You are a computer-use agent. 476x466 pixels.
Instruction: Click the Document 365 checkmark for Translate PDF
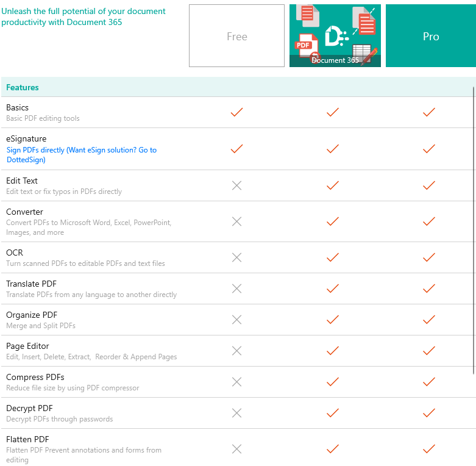(x=333, y=289)
